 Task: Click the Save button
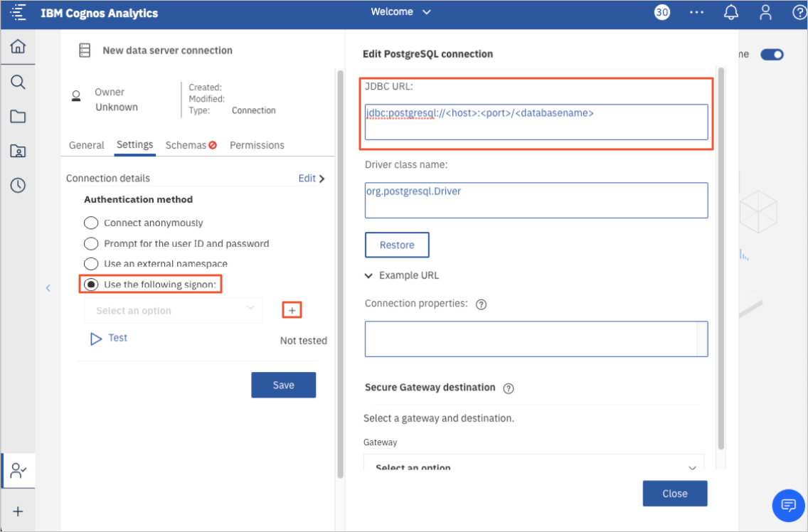tap(283, 385)
